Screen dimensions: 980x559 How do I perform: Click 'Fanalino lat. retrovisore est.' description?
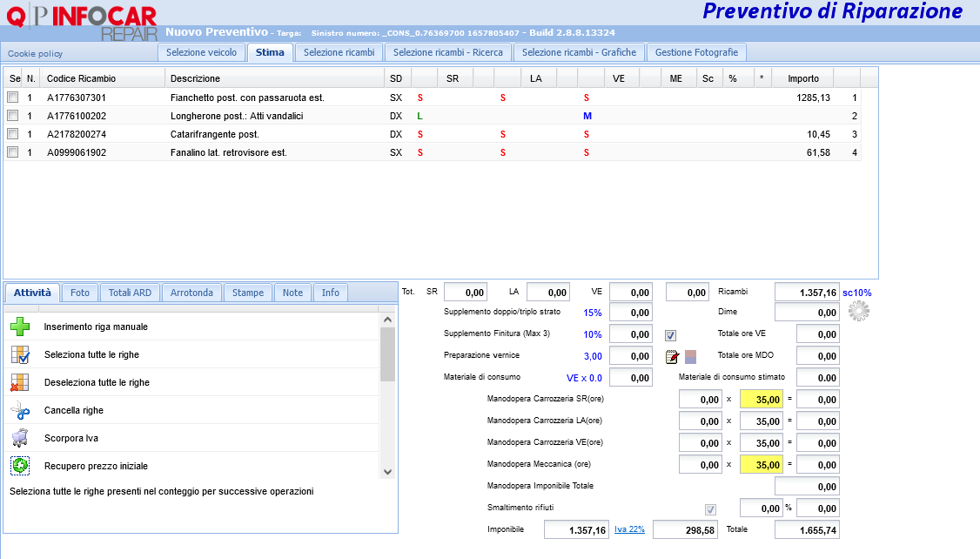tap(229, 152)
